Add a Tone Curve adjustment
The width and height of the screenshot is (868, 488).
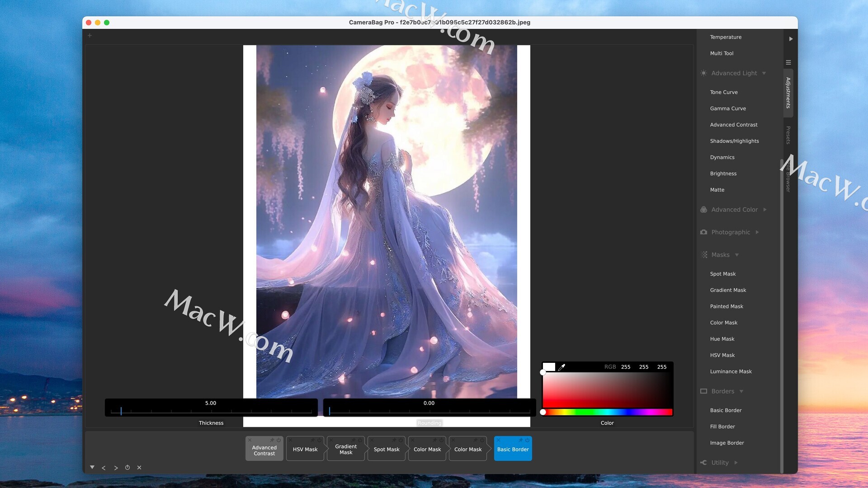[724, 92]
